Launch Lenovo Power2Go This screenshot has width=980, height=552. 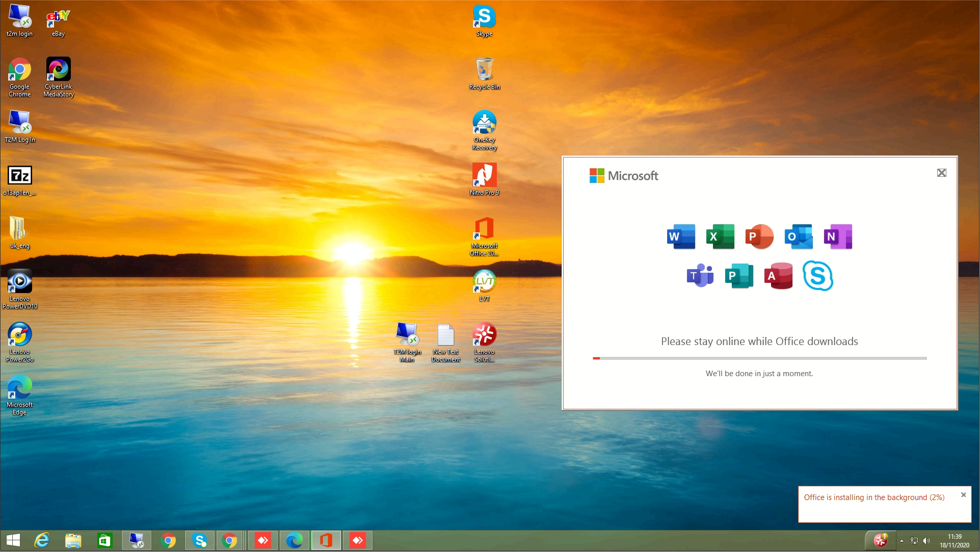19,341
